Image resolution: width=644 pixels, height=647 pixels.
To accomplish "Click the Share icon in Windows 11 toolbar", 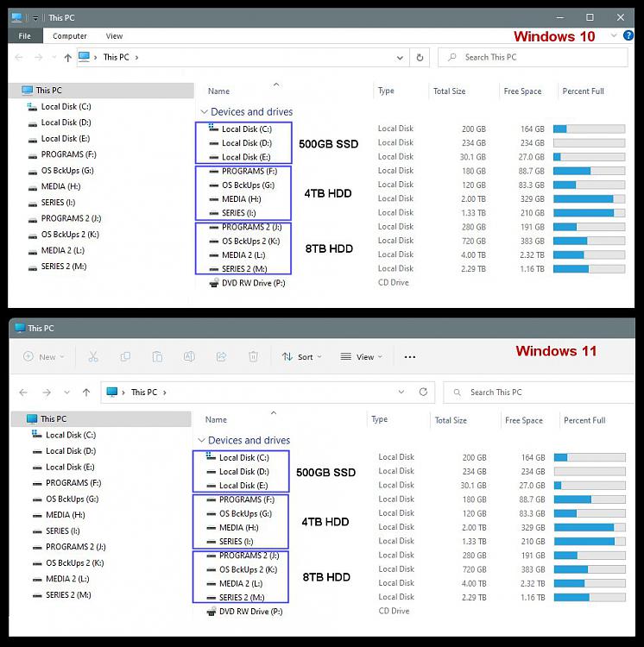I will pyautogui.click(x=221, y=357).
